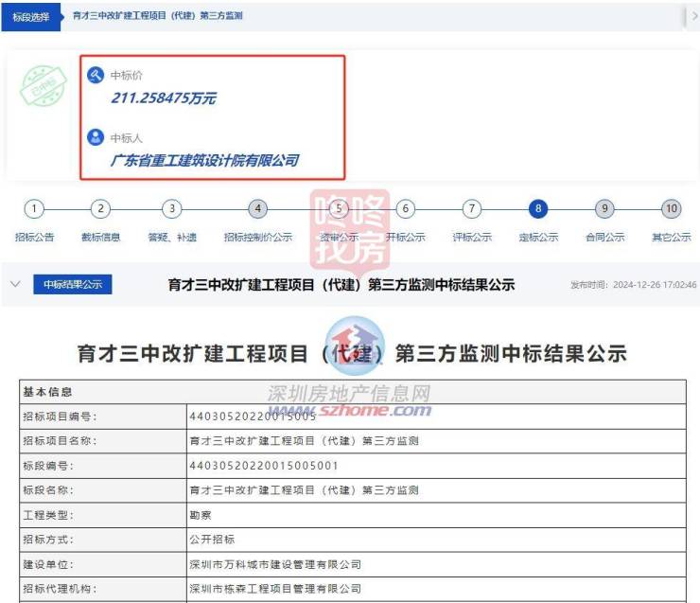700x603 pixels.
Task: Select the active step 8 circle 定标公示
Action: pyautogui.click(x=538, y=208)
